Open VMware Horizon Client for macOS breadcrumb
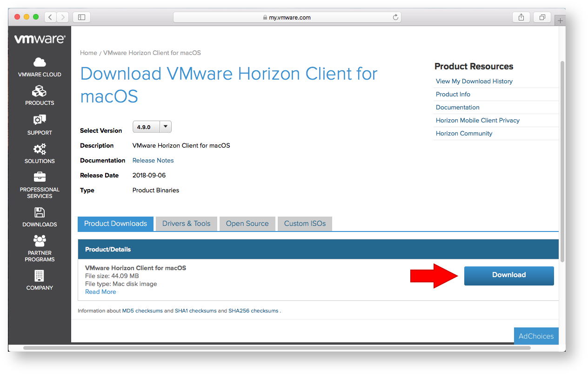This screenshot has height=374, width=588. [x=152, y=53]
